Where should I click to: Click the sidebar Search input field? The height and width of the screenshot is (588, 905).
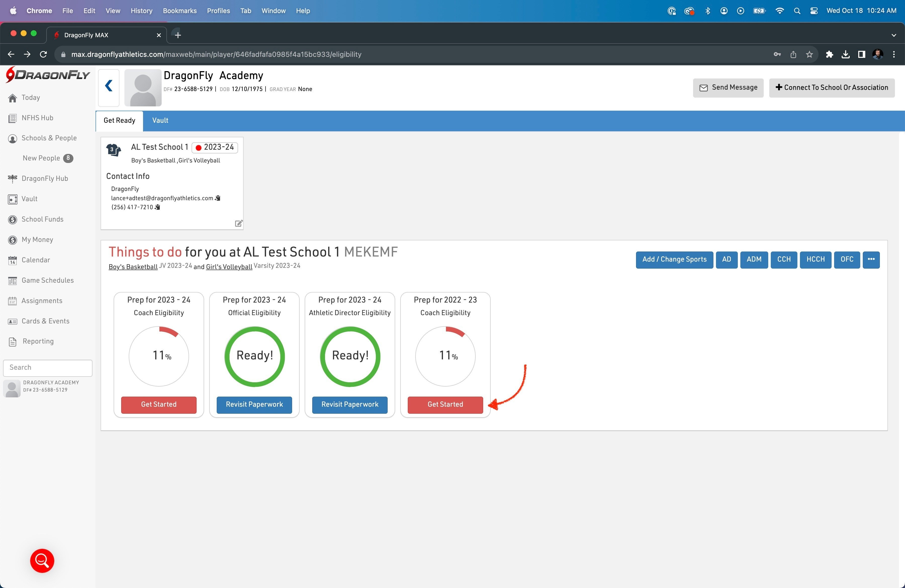(x=48, y=367)
